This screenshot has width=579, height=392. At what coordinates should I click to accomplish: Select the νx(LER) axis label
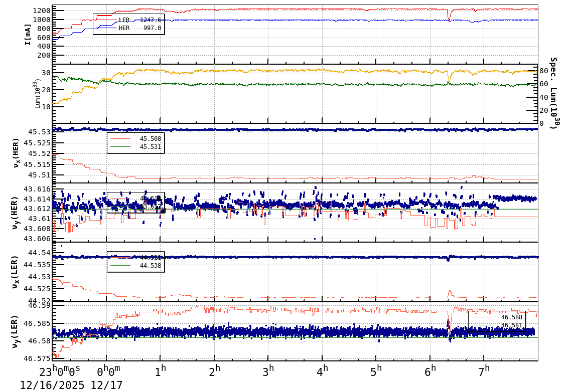point(16,272)
